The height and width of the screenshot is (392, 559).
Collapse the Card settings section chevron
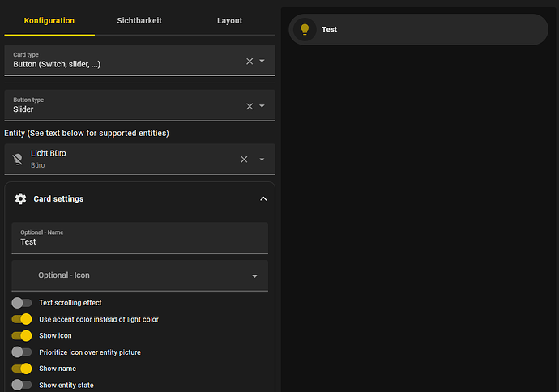(263, 199)
